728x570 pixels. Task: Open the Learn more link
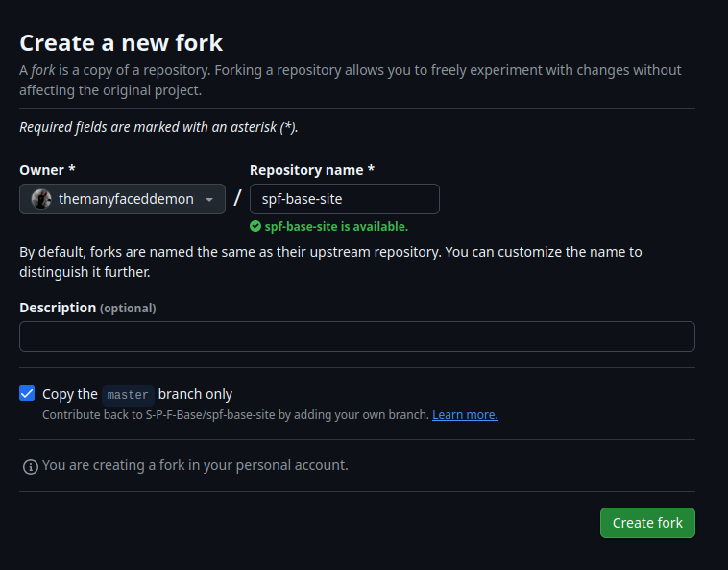tap(465, 415)
